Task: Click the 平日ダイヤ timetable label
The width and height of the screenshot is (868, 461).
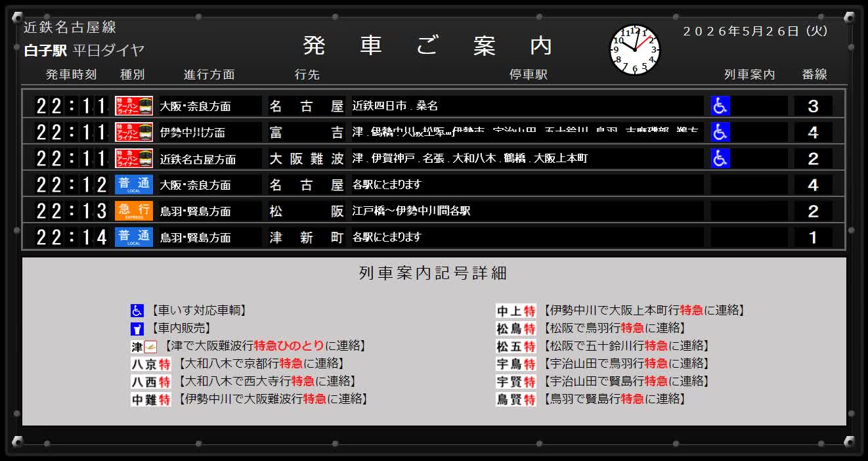Action: pos(108,51)
